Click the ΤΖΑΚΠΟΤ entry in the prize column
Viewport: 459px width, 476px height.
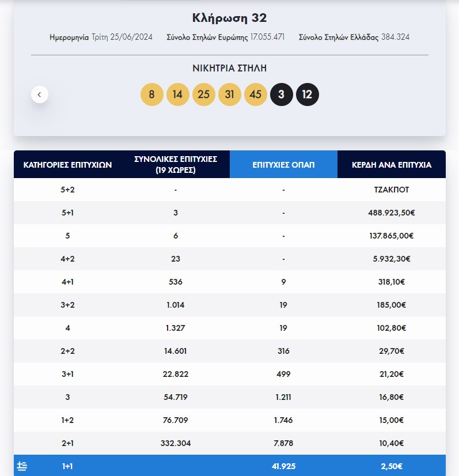392,189
